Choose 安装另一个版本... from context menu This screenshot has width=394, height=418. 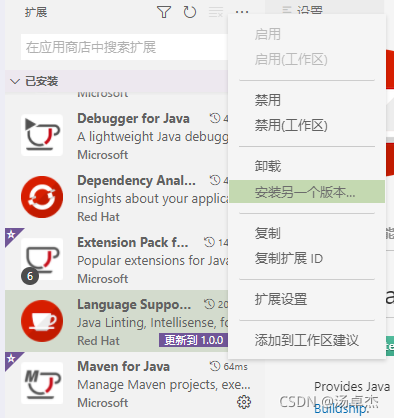click(x=307, y=192)
